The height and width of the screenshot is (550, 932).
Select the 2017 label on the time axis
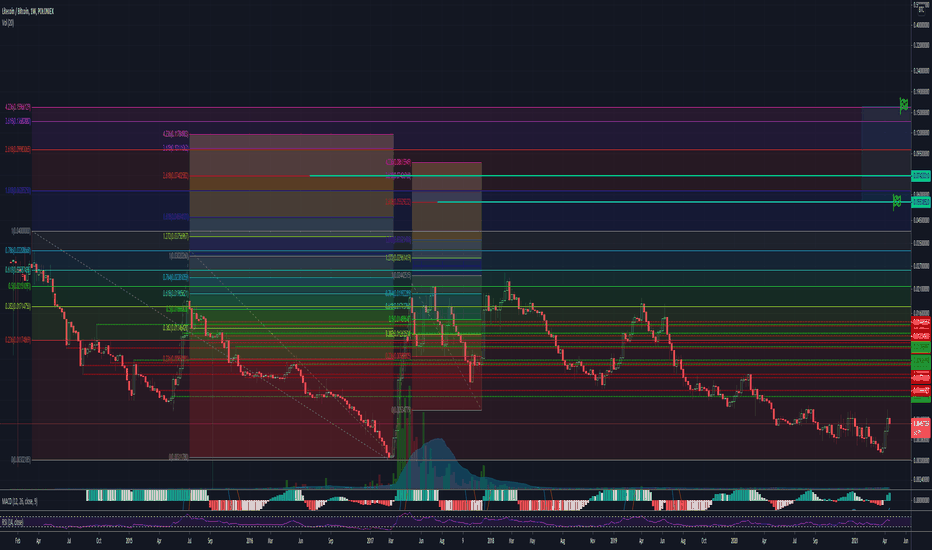coord(370,541)
